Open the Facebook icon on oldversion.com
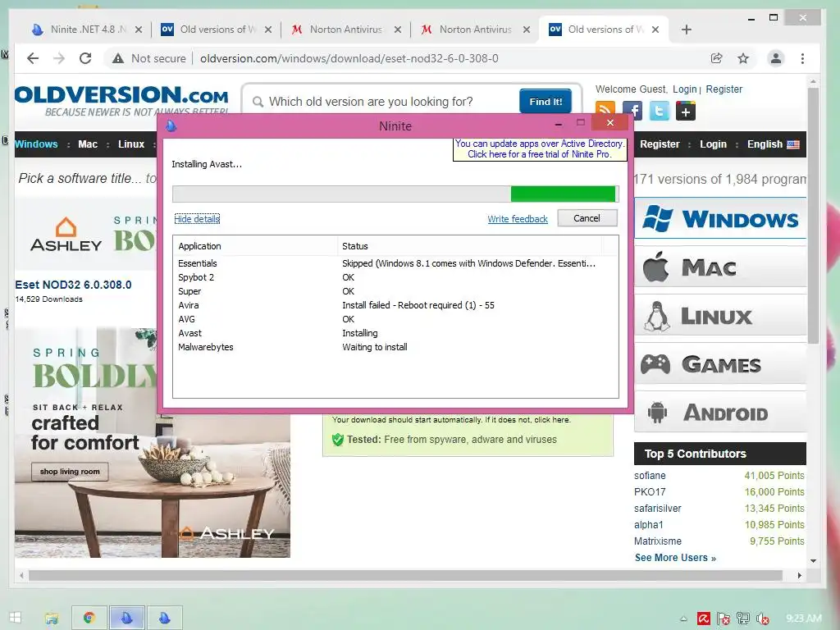840x630 pixels. pyautogui.click(x=632, y=111)
